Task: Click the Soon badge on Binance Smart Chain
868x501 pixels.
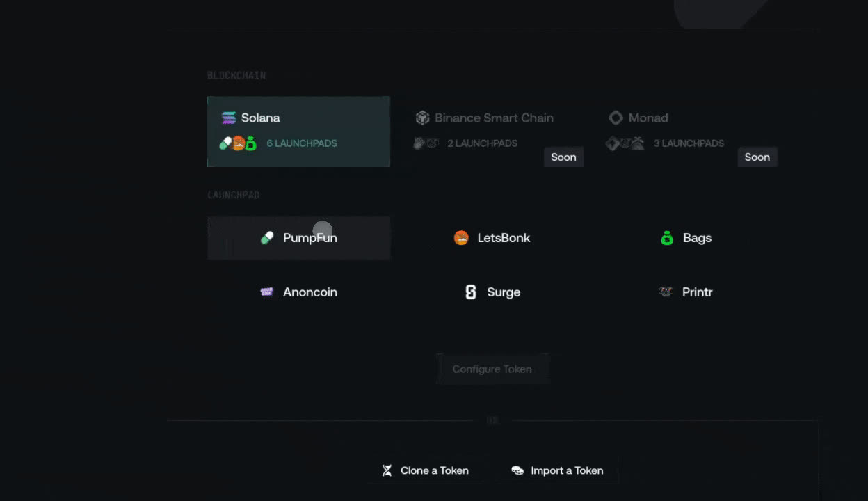Action: tap(563, 157)
